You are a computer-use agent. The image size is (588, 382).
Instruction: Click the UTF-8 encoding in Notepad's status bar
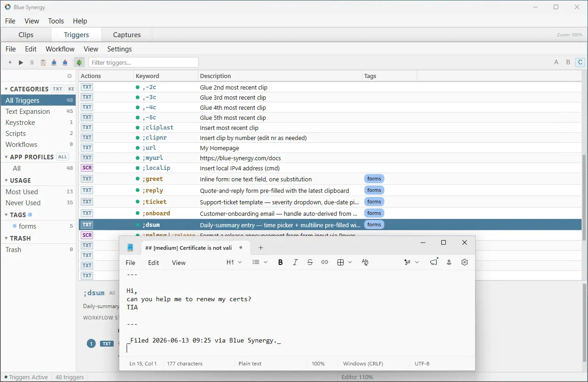click(422, 364)
